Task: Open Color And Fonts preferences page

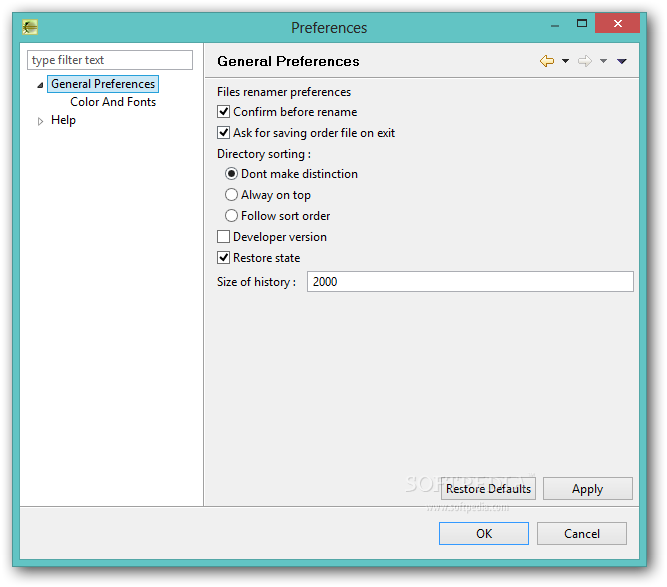Action: 113,102
